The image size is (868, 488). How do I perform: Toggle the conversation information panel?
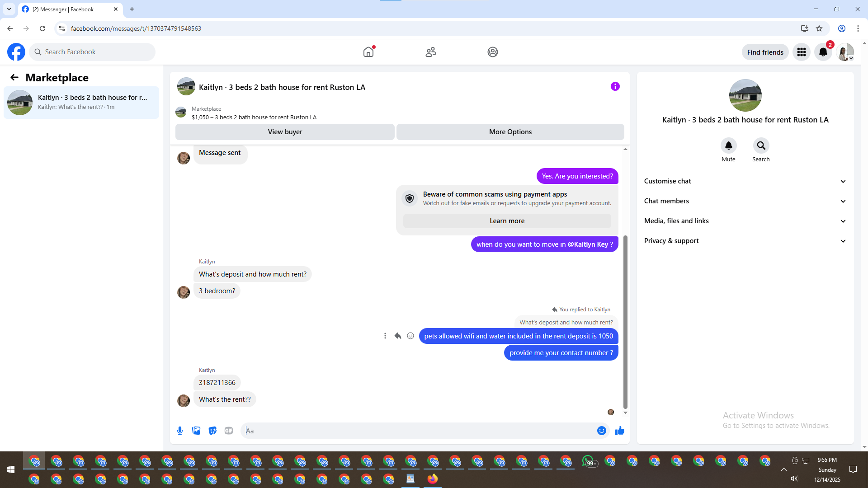615,86
